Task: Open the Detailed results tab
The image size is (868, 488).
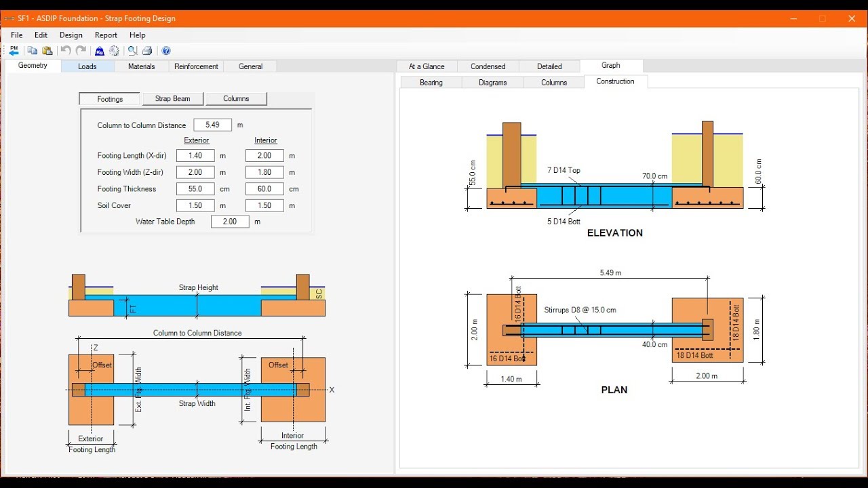Action: (549, 66)
